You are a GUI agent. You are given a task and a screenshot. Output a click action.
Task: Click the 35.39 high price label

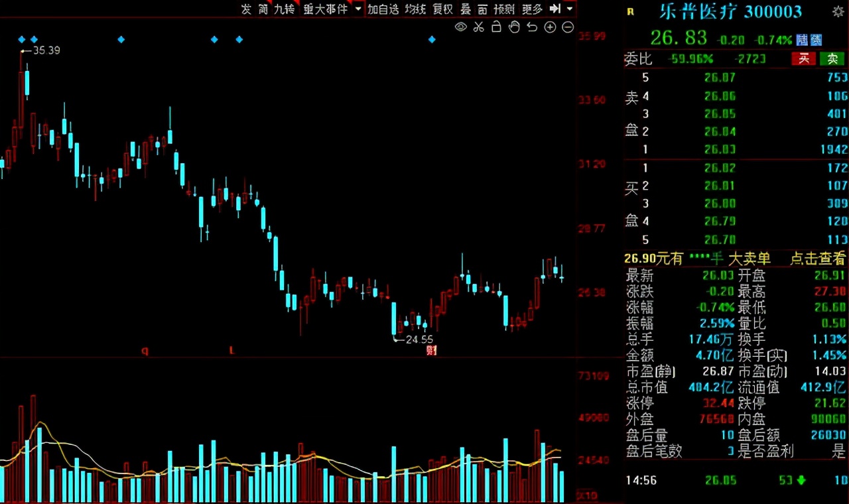pyautogui.click(x=46, y=50)
